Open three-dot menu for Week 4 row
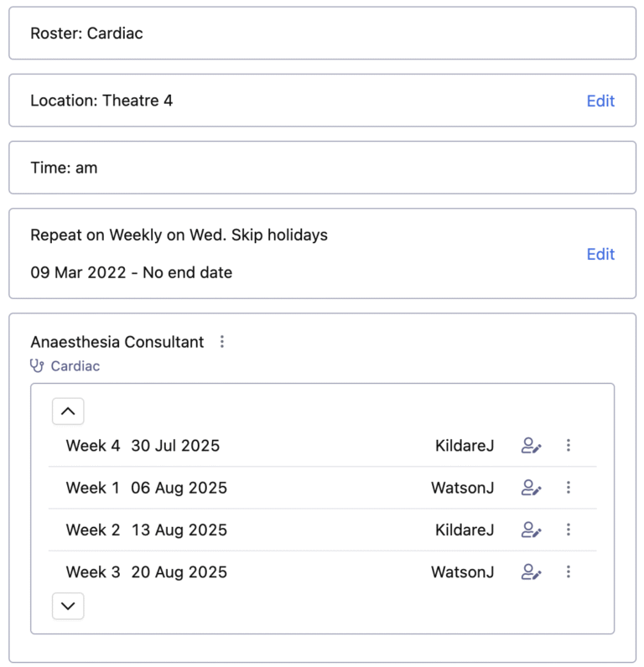 569,446
